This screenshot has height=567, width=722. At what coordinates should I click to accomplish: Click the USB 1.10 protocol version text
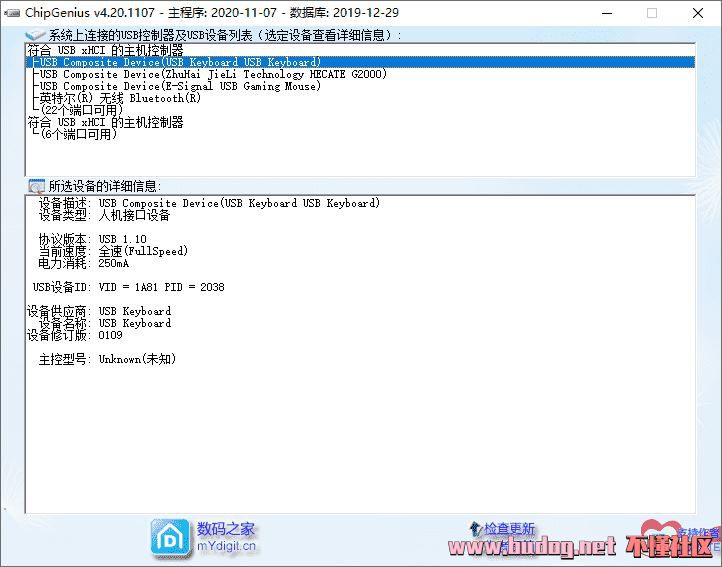[x=122, y=239]
